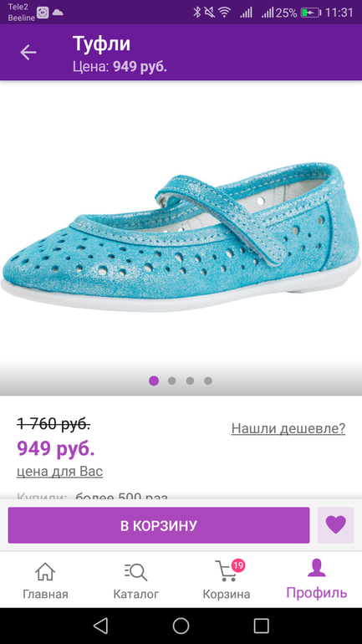Open the Профиль tab

(317, 580)
